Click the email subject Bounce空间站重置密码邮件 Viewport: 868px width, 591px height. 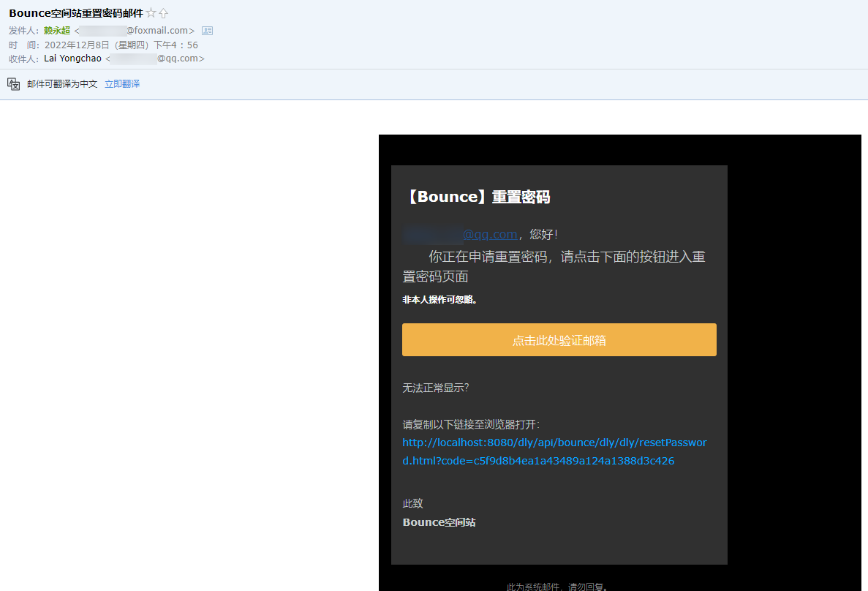[76, 12]
